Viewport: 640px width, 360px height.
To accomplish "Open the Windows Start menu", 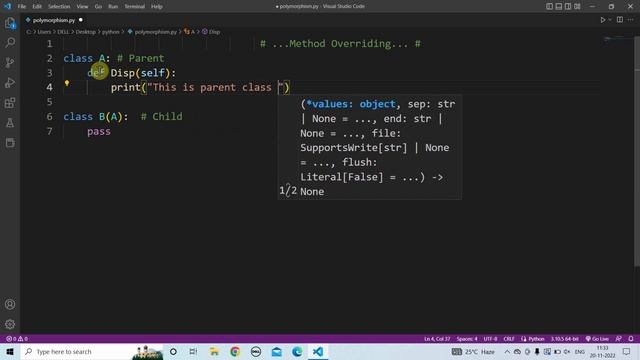I will (x=10, y=351).
